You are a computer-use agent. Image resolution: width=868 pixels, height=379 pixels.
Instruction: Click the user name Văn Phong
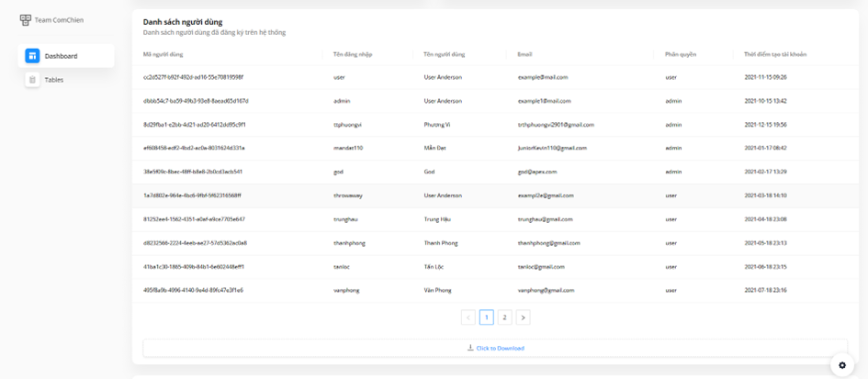[x=437, y=291]
